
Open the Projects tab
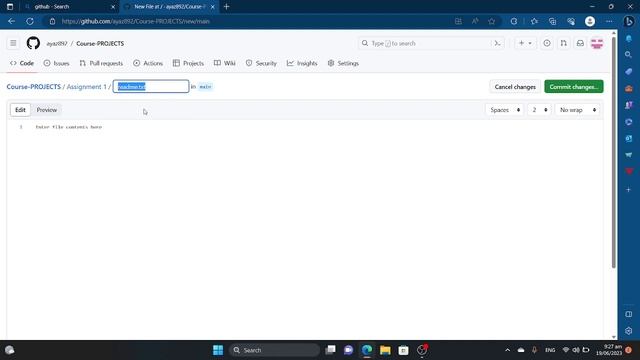pyautogui.click(x=188, y=63)
